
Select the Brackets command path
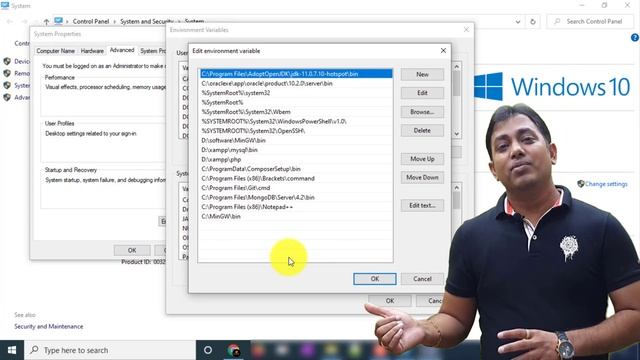[296, 178]
